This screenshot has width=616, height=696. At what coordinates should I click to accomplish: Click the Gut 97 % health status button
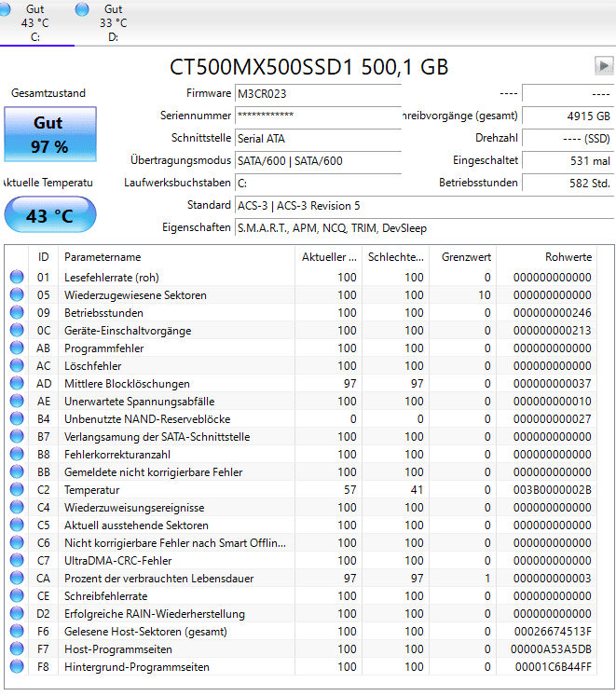coord(50,134)
